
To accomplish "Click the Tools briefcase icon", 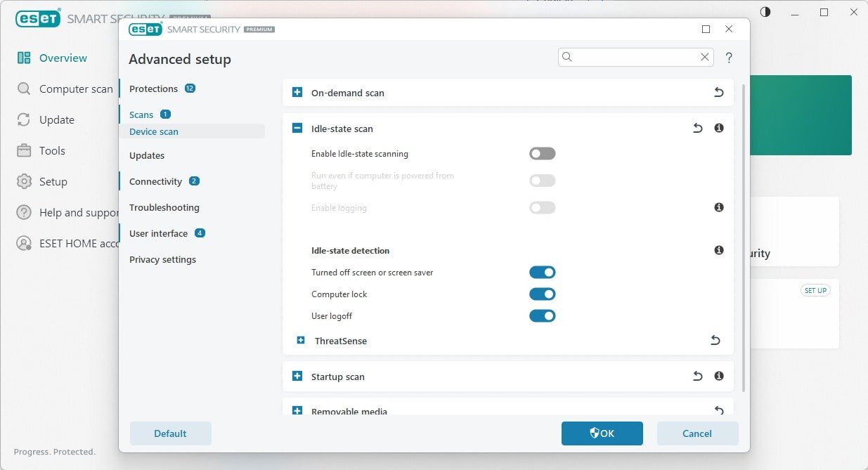I will click(x=24, y=150).
